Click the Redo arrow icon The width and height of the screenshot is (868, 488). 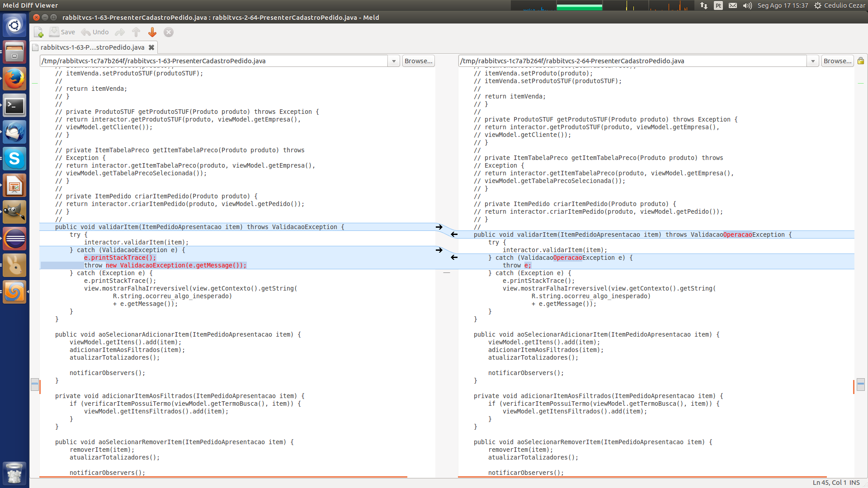119,32
